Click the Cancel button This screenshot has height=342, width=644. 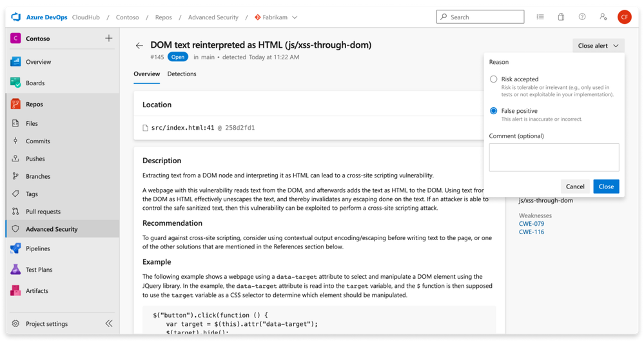click(x=574, y=186)
